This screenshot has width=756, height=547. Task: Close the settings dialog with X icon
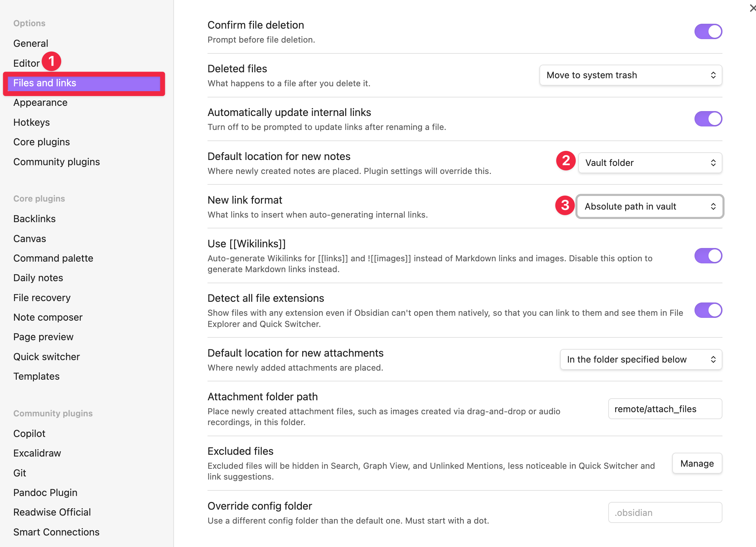752,8
